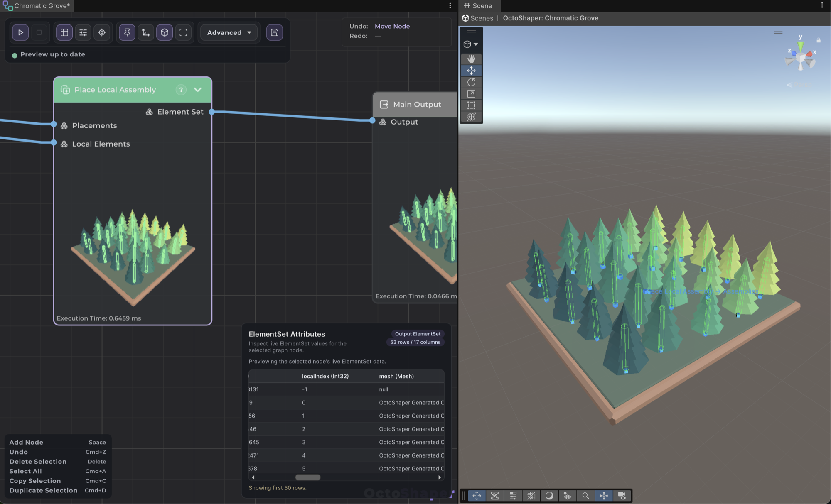Click the Place Local Assembly forest preview thumbnail

point(133,257)
